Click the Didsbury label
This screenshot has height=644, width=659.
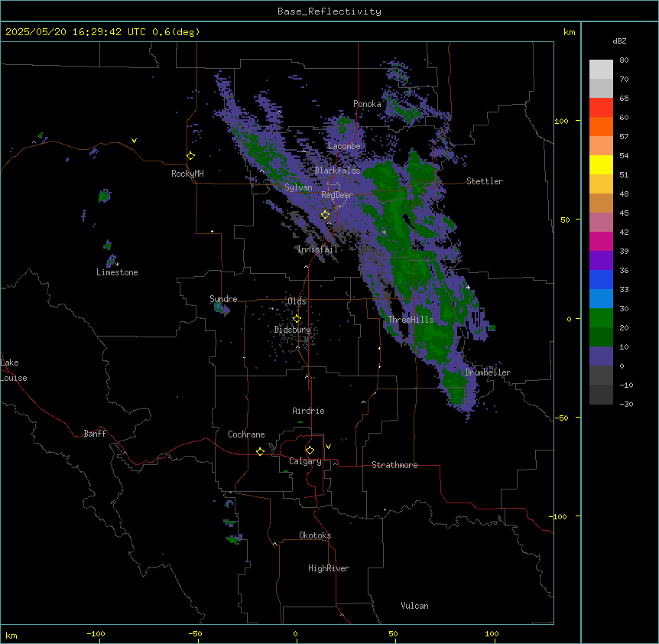[292, 330]
